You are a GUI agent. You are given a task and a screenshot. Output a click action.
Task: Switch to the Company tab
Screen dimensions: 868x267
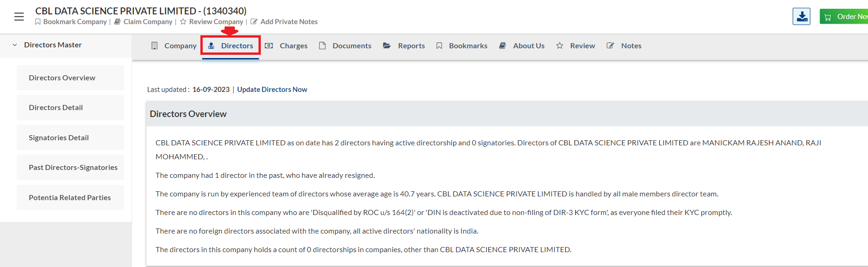[174, 46]
